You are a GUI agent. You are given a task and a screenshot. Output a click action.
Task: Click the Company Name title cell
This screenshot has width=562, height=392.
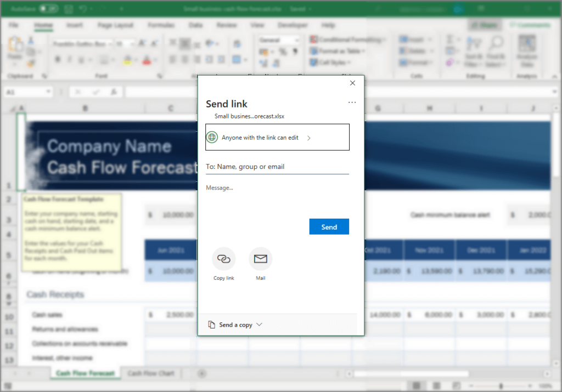(x=109, y=146)
